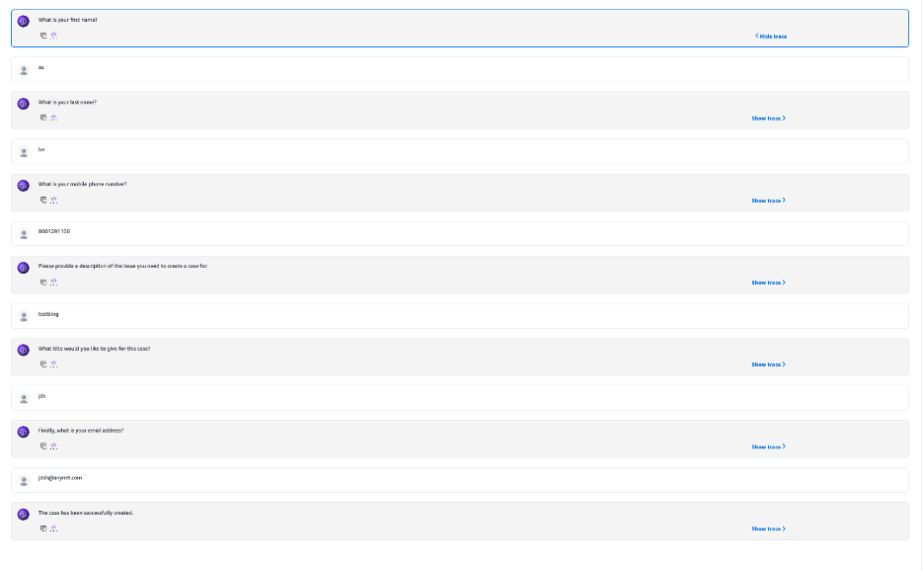Copy the "What is your first name?" message
The height and width of the screenshot is (571, 924).
[x=43, y=36]
